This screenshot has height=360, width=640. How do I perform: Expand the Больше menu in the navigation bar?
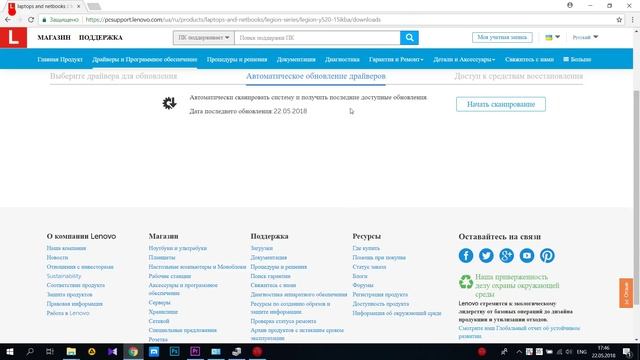click(x=577, y=59)
